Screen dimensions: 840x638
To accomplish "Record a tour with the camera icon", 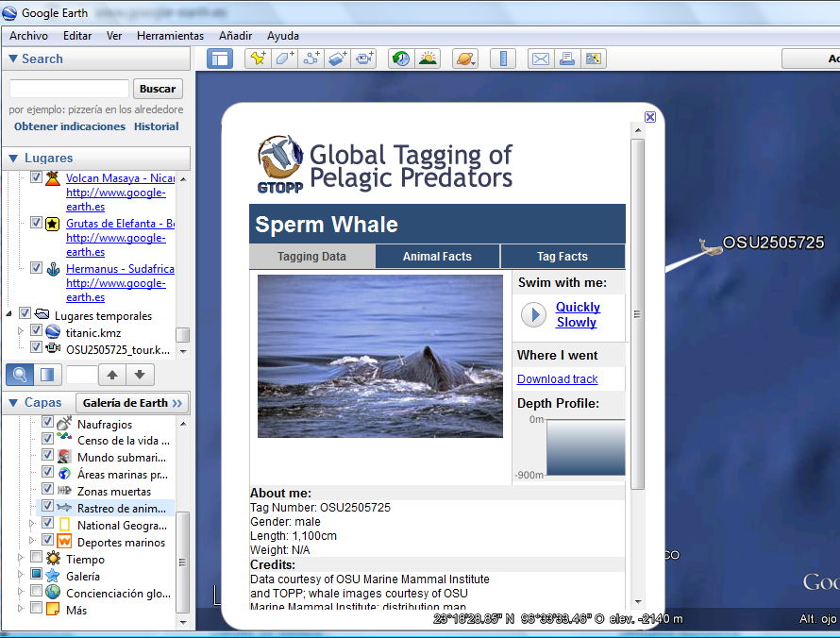I will (x=364, y=59).
